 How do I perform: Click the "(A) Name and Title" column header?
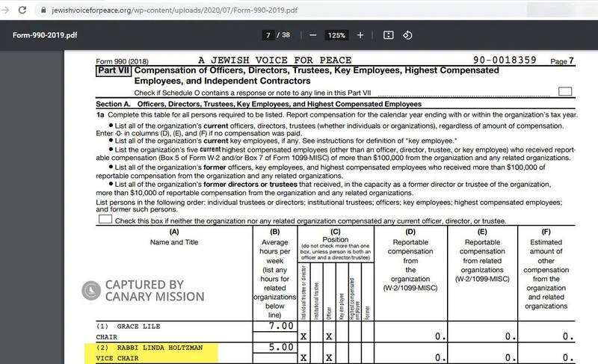tap(174, 237)
